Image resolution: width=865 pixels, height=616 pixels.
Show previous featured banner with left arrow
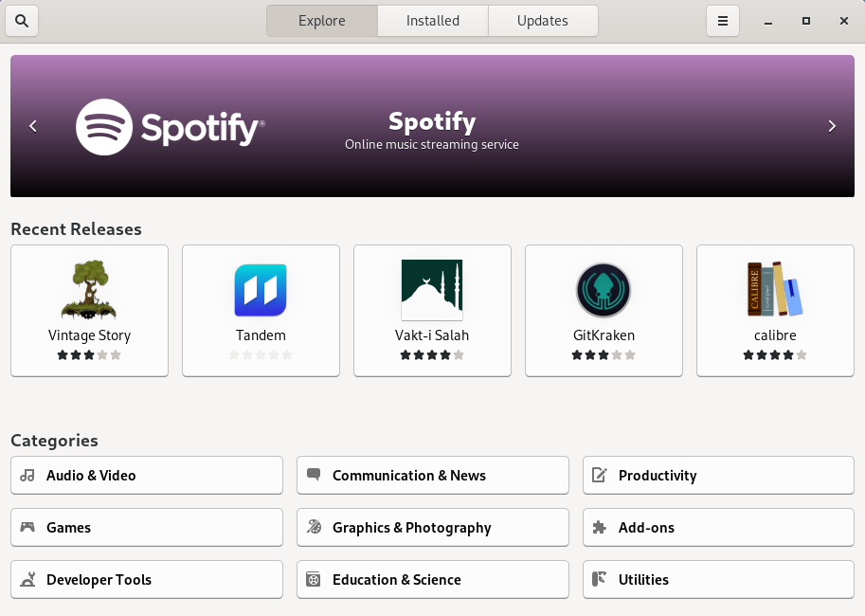[x=33, y=126]
